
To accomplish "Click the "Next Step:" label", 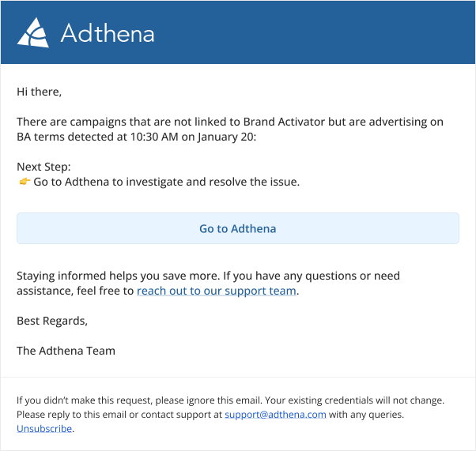I will [43, 167].
